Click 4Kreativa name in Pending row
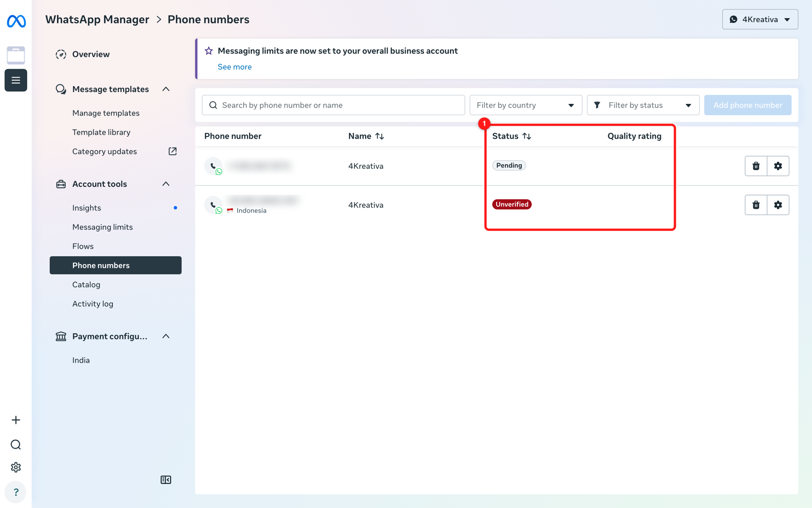 366,166
